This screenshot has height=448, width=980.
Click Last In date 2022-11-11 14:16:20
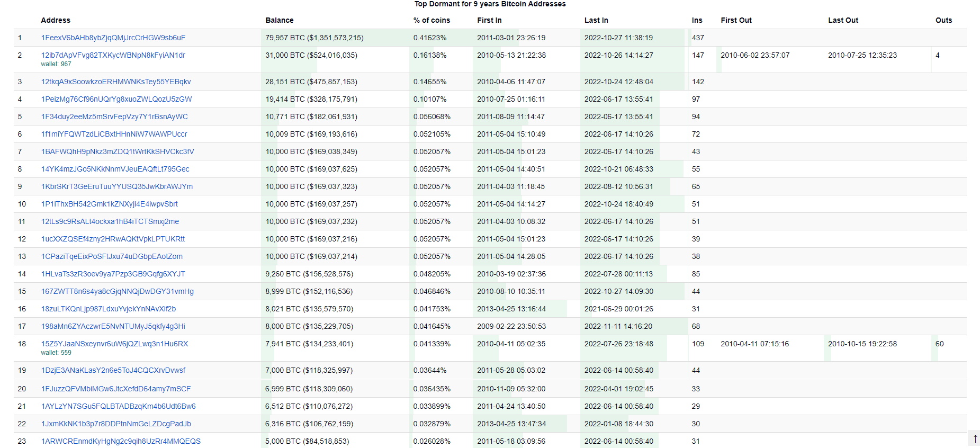tap(618, 326)
